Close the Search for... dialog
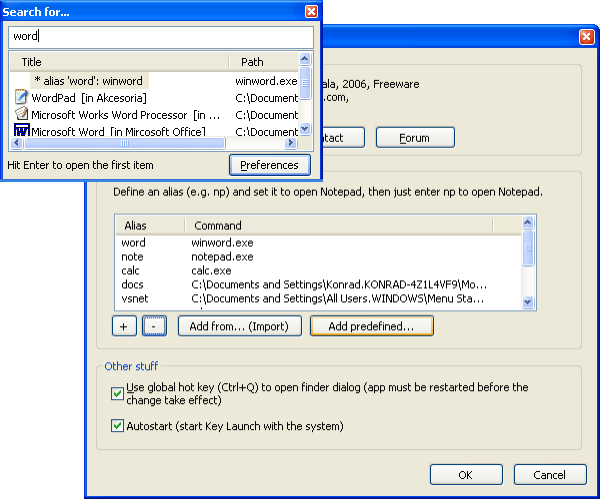This screenshot has width=600, height=499. pyautogui.click(x=311, y=11)
